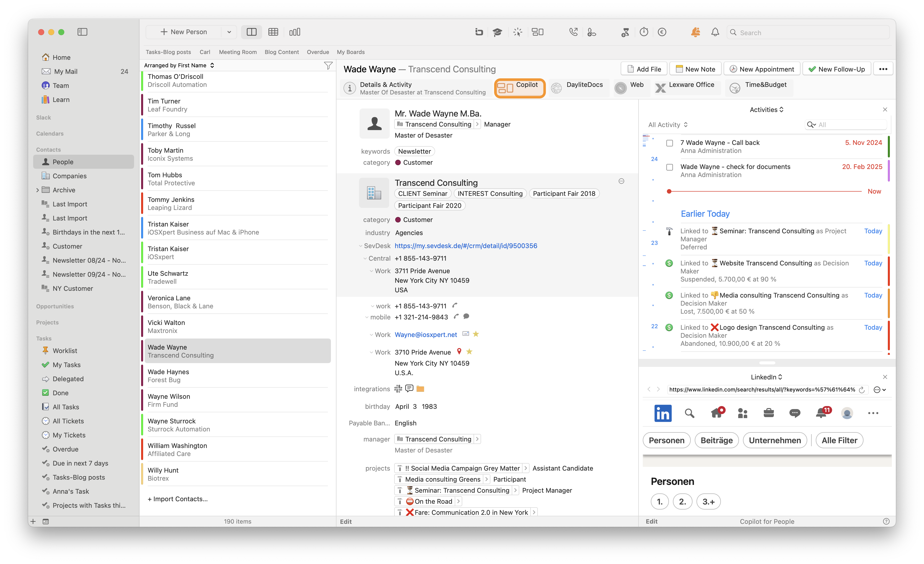Click the Add File button
Viewport: 924px width, 564px height.
click(644, 69)
